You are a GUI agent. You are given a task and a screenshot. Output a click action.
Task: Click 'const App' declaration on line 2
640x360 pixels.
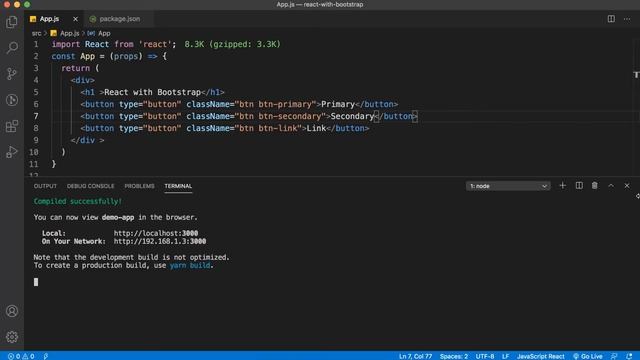point(73,56)
